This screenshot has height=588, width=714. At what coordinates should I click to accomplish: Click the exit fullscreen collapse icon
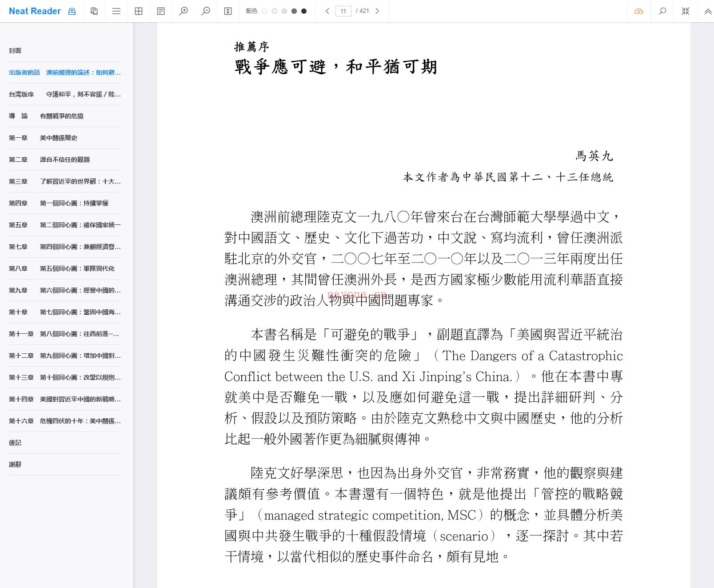point(686,11)
